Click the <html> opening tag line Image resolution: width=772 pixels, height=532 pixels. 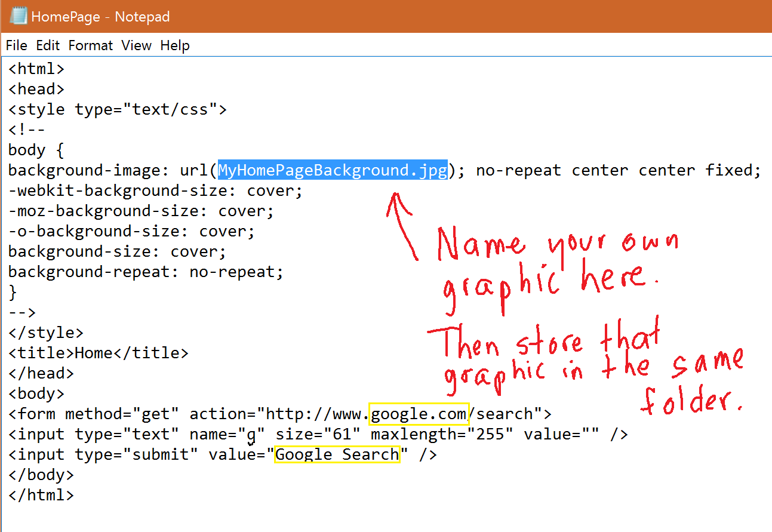[x=36, y=69]
